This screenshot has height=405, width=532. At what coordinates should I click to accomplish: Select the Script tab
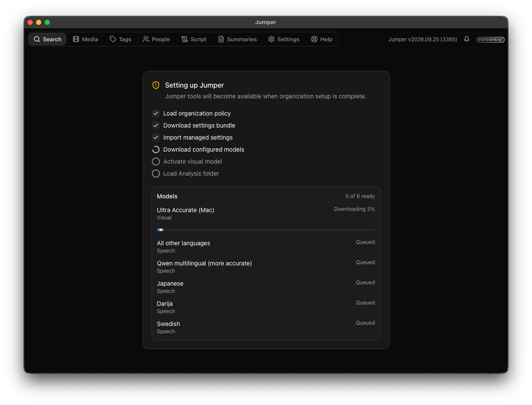194,39
